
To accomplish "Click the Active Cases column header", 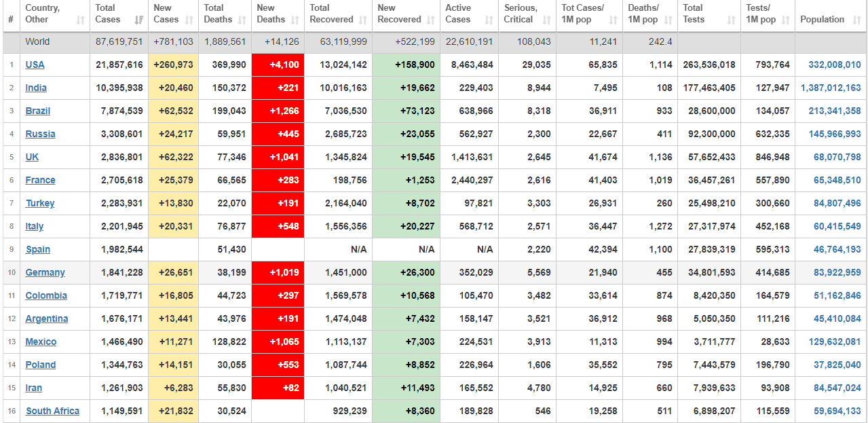I will 469,14.
